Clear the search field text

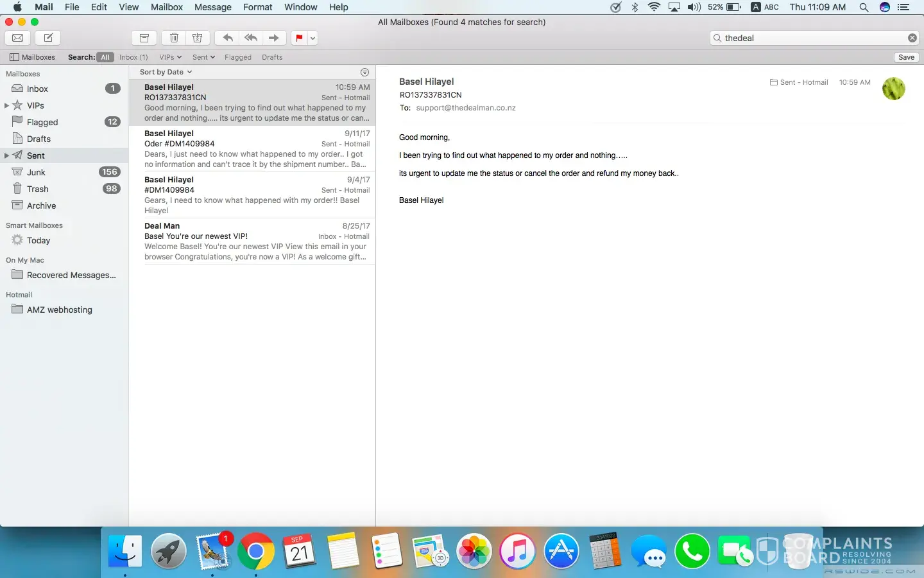tap(912, 38)
